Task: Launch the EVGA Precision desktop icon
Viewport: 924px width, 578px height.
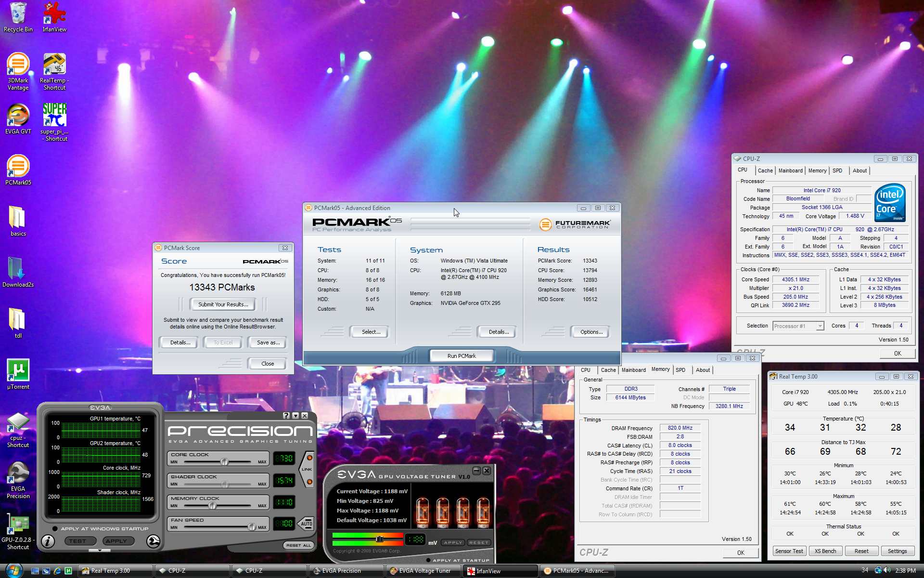Action: point(18,480)
